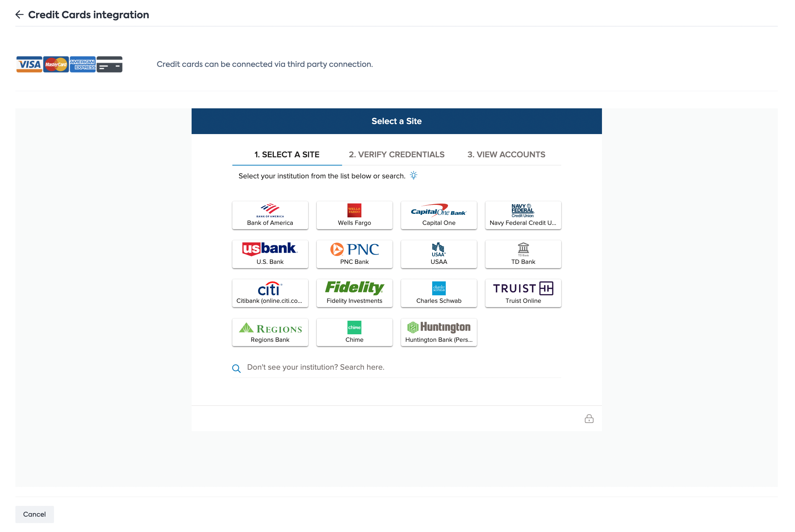Pick the Capital One institution
The width and height of the screenshot is (795, 532).
[439, 215]
